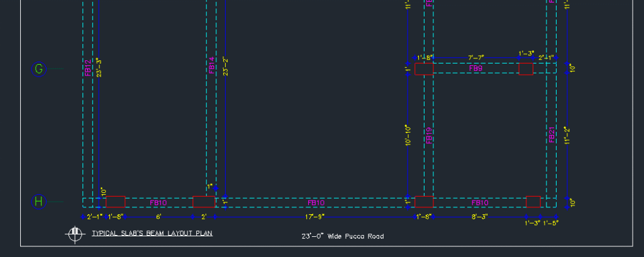
Task: Select the red column under the upper 1'-3" dimension
Action: click(526, 69)
